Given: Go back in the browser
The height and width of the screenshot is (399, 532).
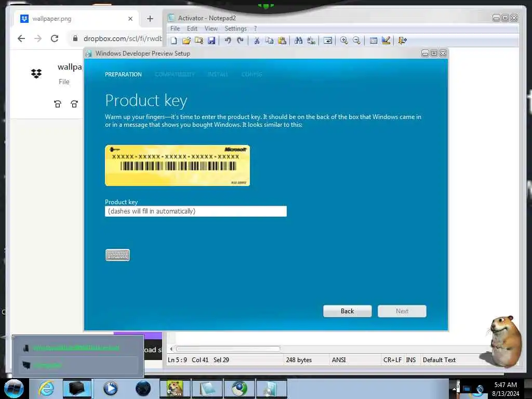Looking at the screenshot, I should pyautogui.click(x=21, y=38).
